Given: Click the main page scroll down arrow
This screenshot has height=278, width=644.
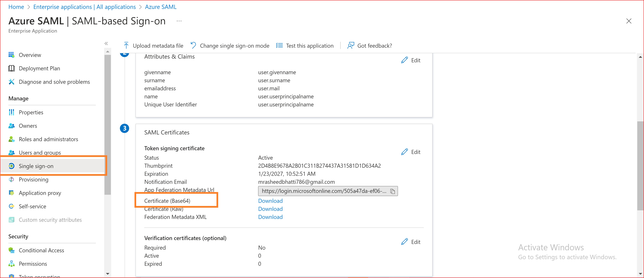Looking at the screenshot, I should pos(640,274).
